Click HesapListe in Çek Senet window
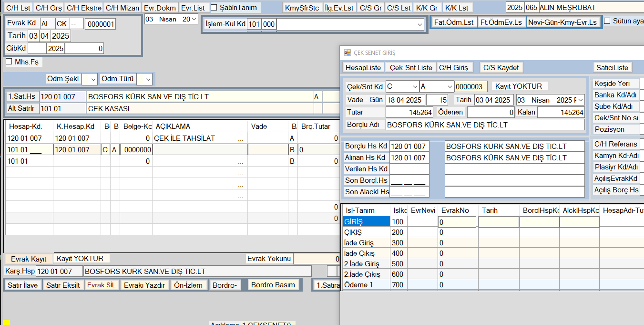This screenshot has height=325, width=644. click(363, 67)
